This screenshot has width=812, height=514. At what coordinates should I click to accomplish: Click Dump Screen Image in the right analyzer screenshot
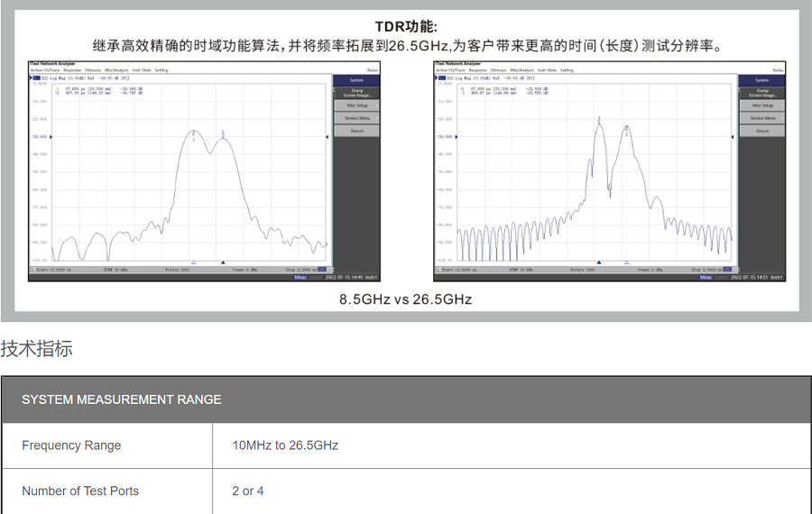pyautogui.click(x=762, y=93)
